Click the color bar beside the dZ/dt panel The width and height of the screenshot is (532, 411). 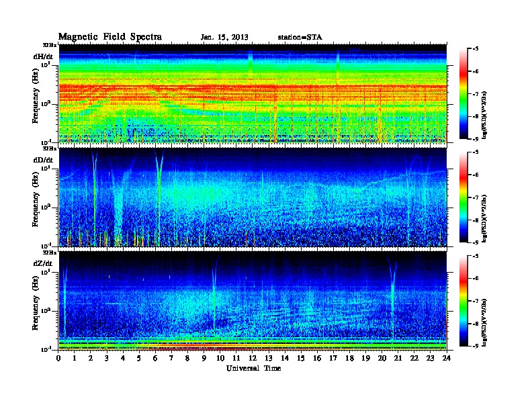[x=463, y=300]
